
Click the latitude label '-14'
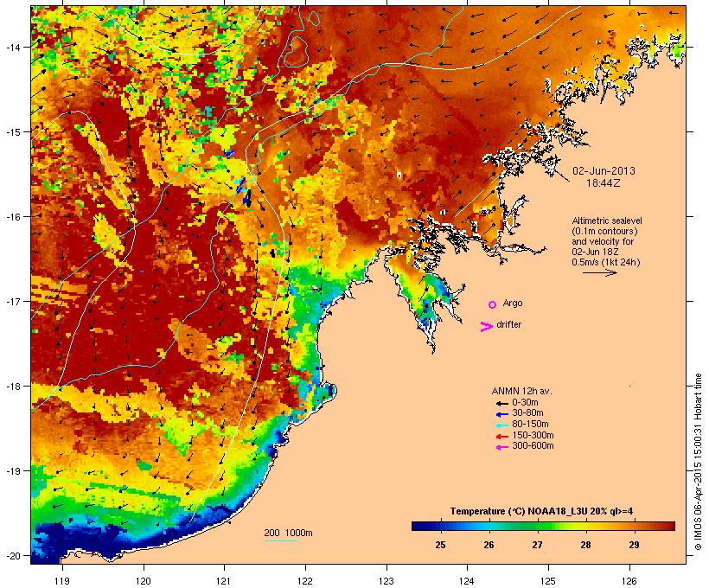pyautogui.click(x=13, y=48)
